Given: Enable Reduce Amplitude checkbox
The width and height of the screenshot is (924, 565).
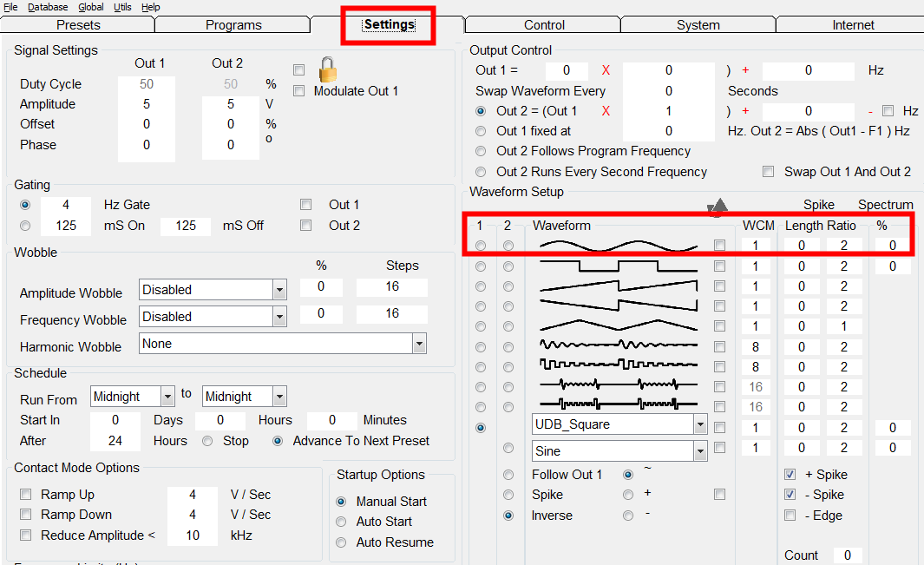Looking at the screenshot, I should (25, 535).
